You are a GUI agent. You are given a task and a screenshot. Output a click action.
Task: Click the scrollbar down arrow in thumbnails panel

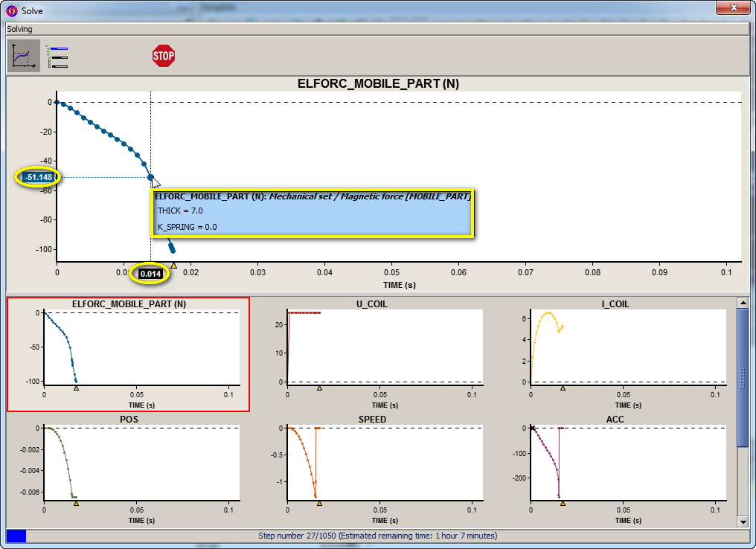click(x=743, y=521)
